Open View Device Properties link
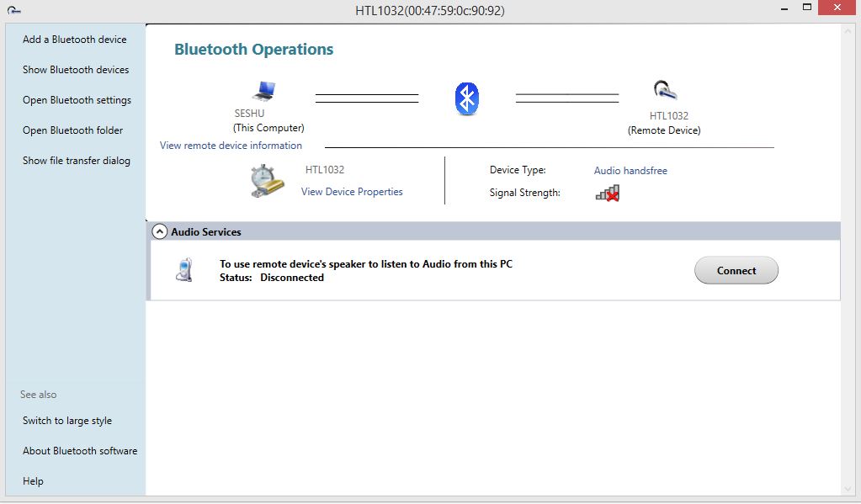The image size is (861, 504). pos(352,192)
